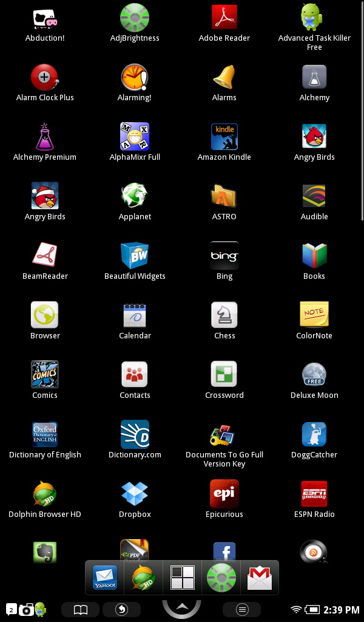Tap the battery indicator
364x622 pixels.
point(312,609)
